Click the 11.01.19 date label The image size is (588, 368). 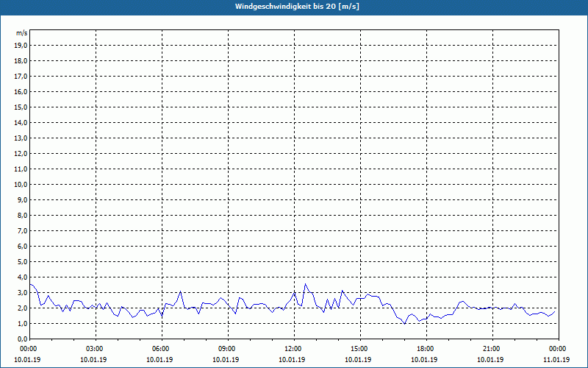[x=556, y=360]
